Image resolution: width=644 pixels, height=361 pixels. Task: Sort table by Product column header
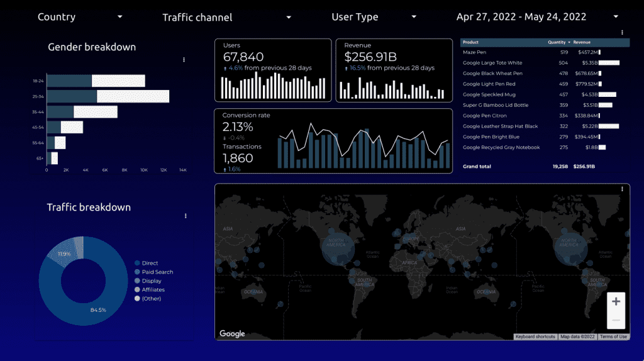471,42
